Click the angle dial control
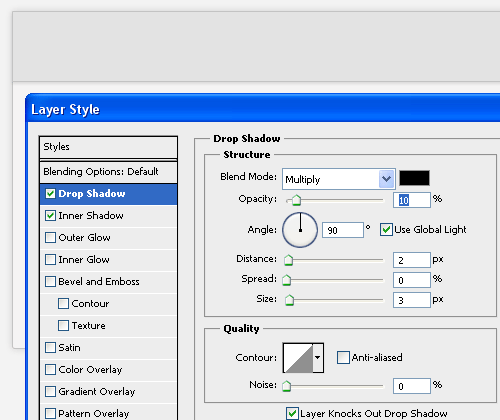The height and width of the screenshot is (420, 500). 300,230
